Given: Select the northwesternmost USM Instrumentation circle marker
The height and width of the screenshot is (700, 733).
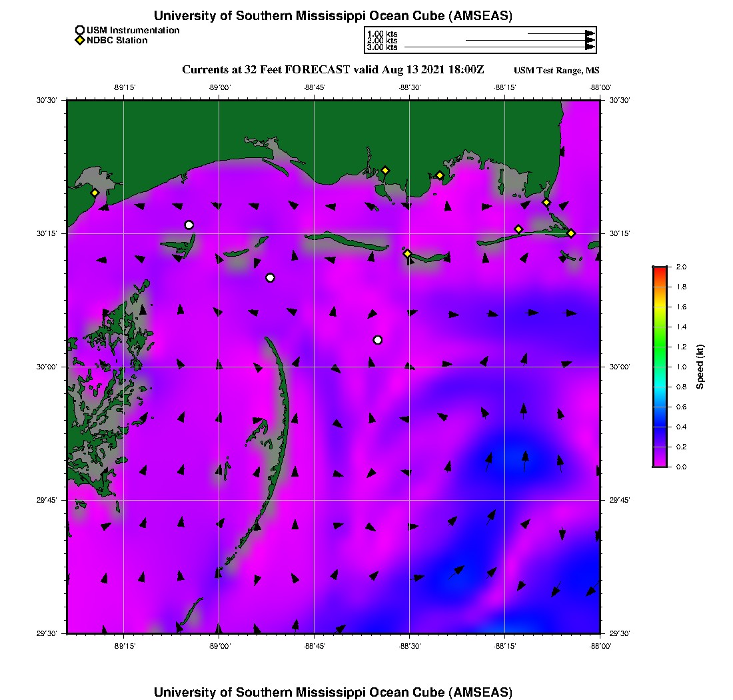Looking at the screenshot, I should pyautogui.click(x=189, y=225).
